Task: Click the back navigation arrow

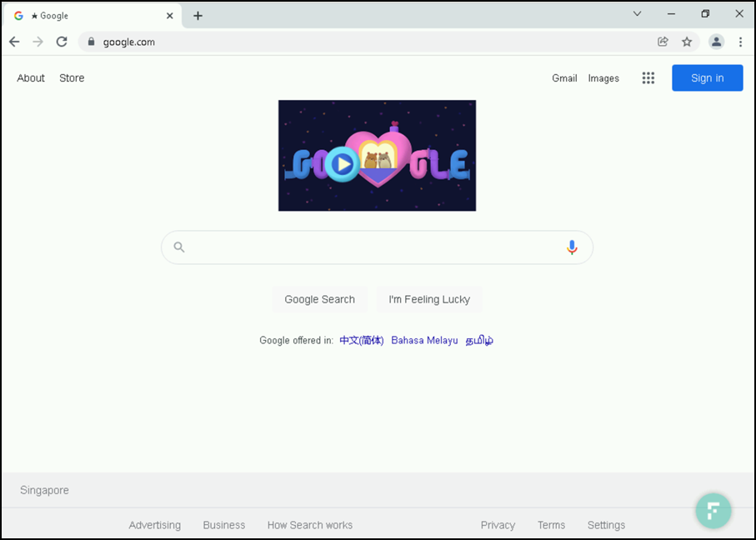Action: [14, 42]
